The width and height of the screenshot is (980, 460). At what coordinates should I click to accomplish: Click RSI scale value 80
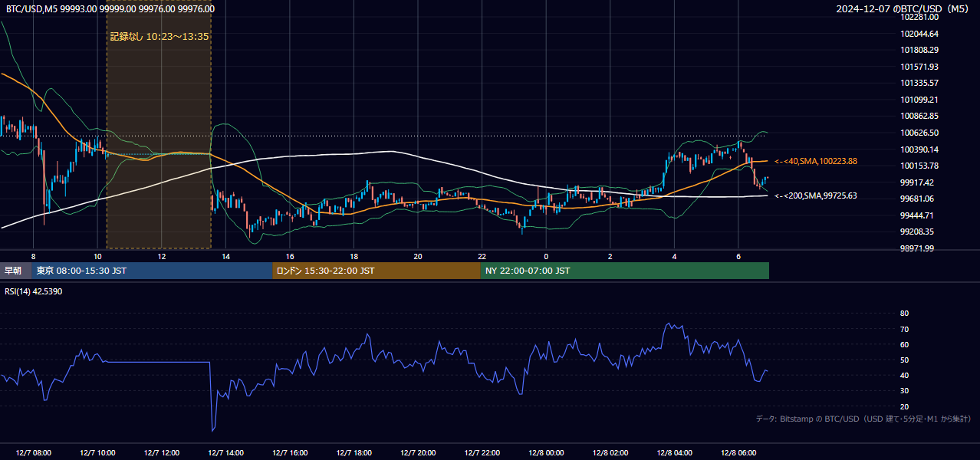point(904,314)
